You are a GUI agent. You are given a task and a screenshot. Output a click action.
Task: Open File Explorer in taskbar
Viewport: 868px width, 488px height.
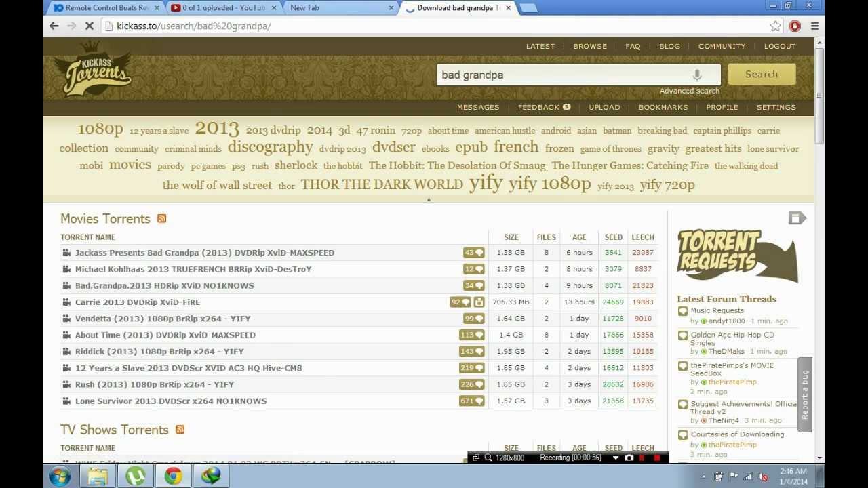coord(98,476)
